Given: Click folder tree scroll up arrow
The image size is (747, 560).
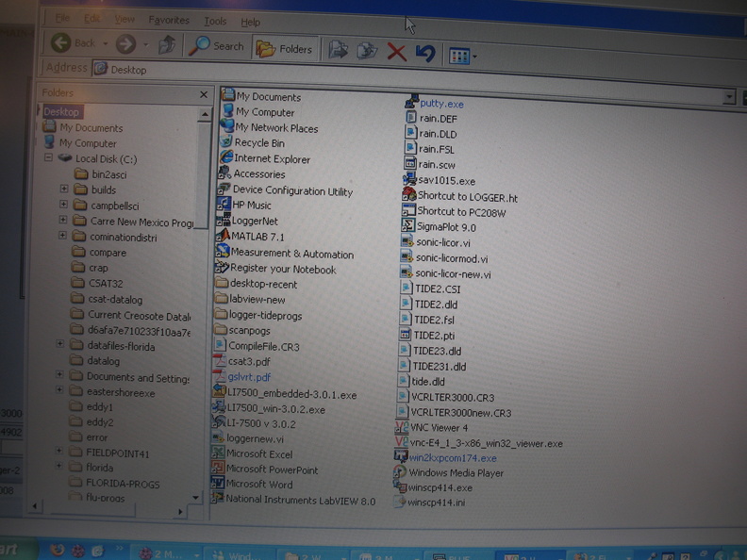Looking at the screenshot, I should (205, 114).
